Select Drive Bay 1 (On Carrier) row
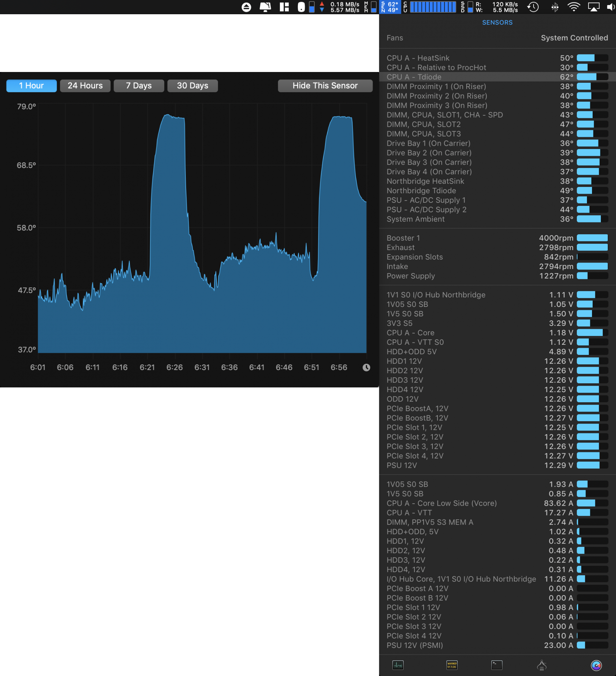This screenshot has height=676, width=616. tap(497, 143)
